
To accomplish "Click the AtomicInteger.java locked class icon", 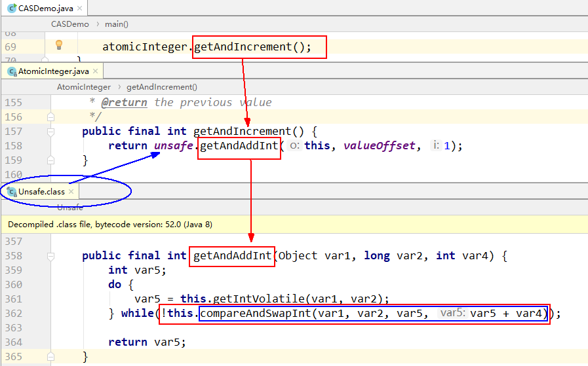I will 12,71.
